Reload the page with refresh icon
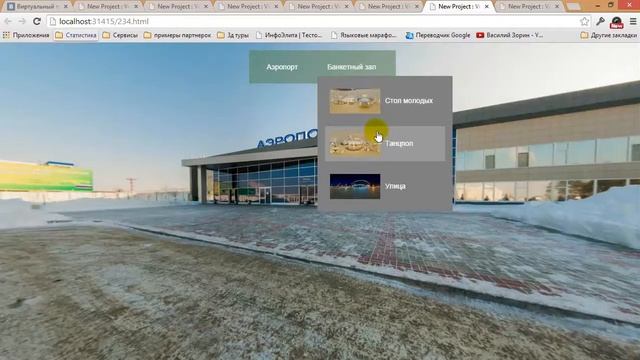Viewport: 640px width, 360px height. point(37,21)
